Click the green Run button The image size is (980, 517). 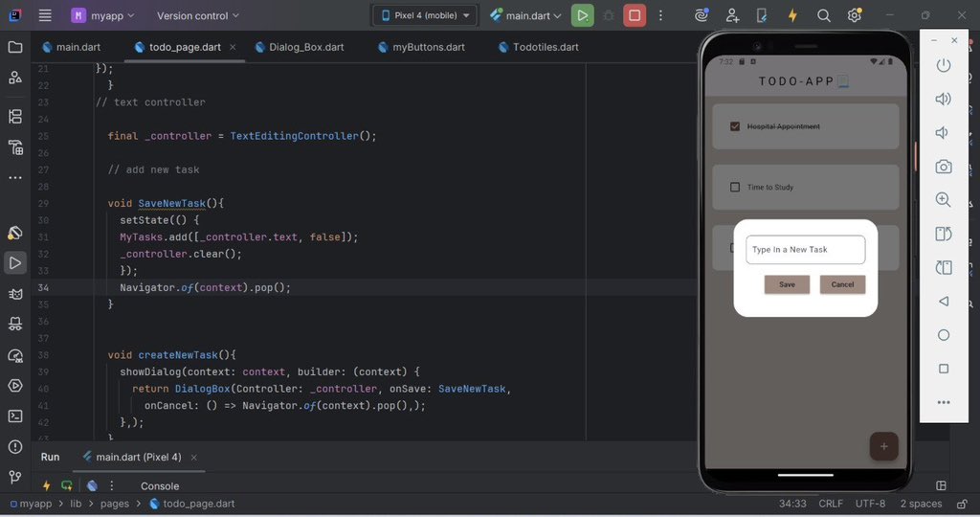[x=583, y=15]
